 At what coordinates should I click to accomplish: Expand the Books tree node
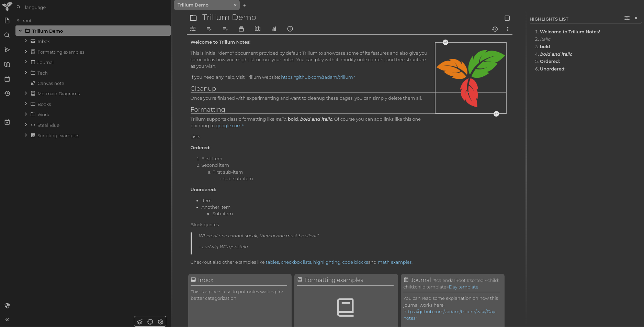click(x=26, y=104)
